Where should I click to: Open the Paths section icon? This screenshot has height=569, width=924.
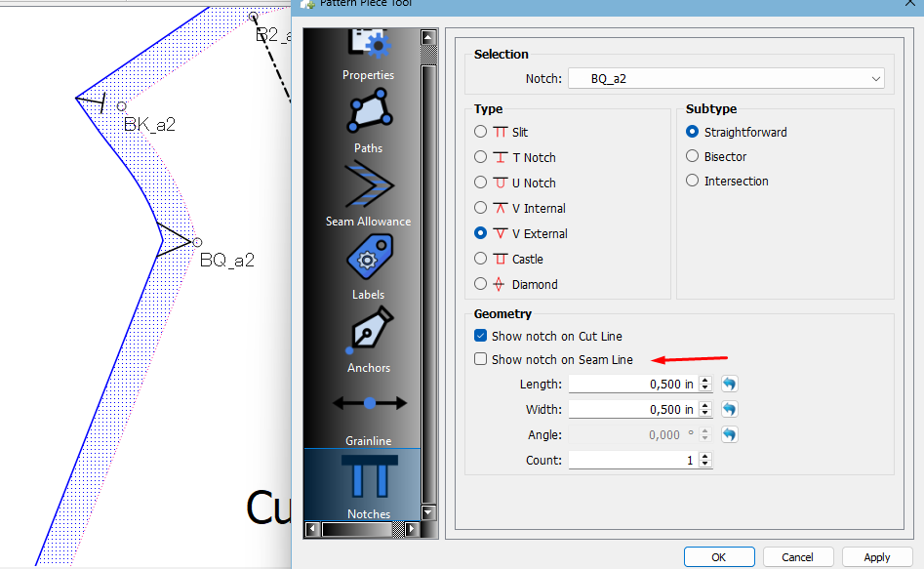click(x=368, y=116)
